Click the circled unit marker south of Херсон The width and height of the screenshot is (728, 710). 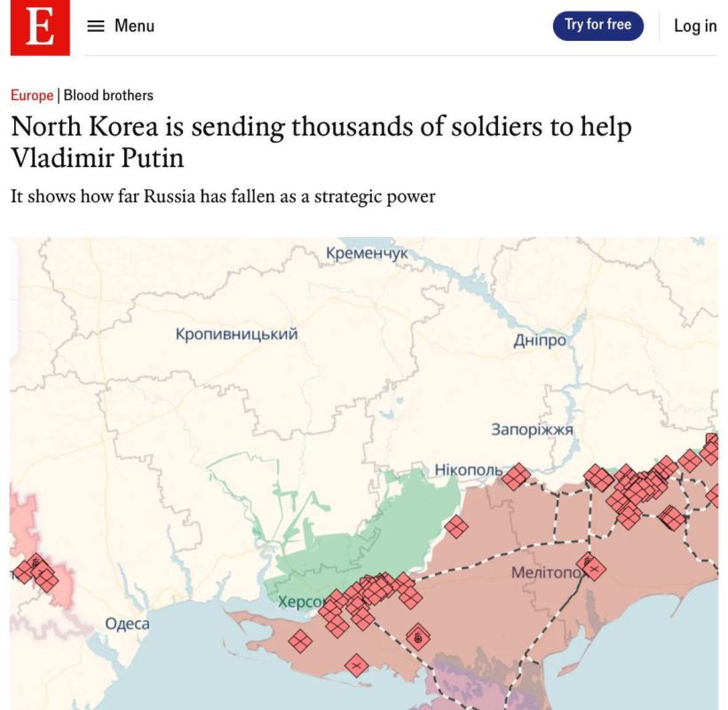click(418, 637)
